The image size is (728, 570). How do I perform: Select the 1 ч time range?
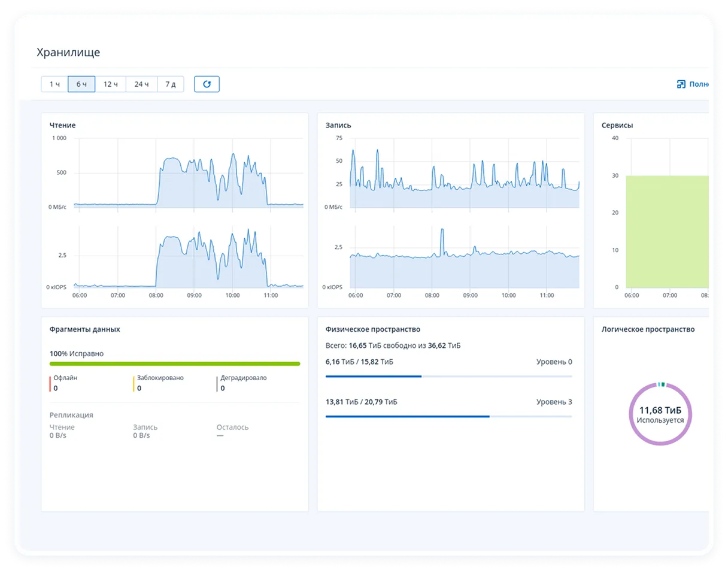pos(54,84)
